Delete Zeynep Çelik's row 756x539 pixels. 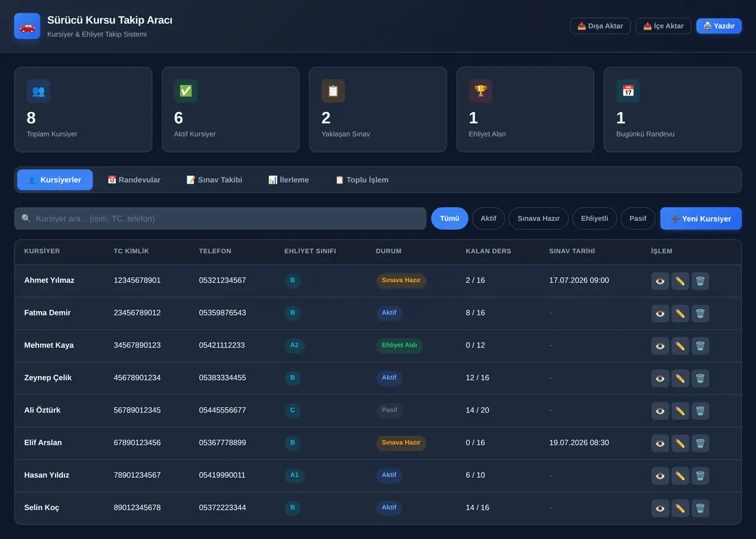pos(700,378)
